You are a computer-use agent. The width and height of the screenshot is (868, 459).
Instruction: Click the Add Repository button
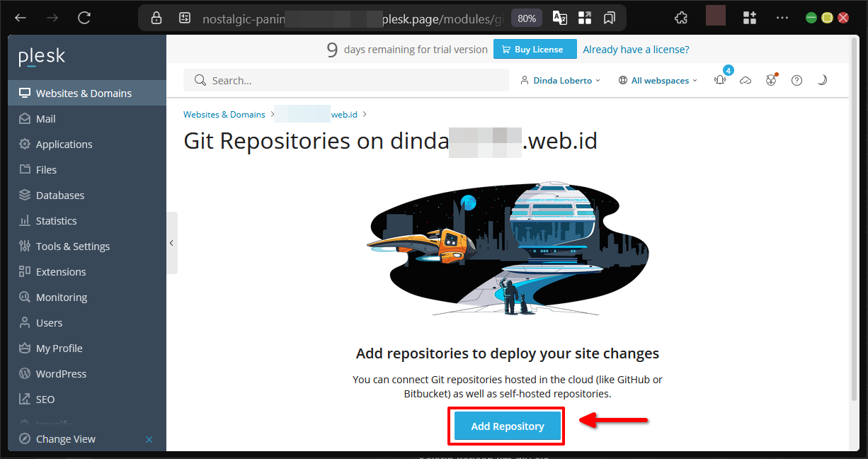(x=507, y=426)
